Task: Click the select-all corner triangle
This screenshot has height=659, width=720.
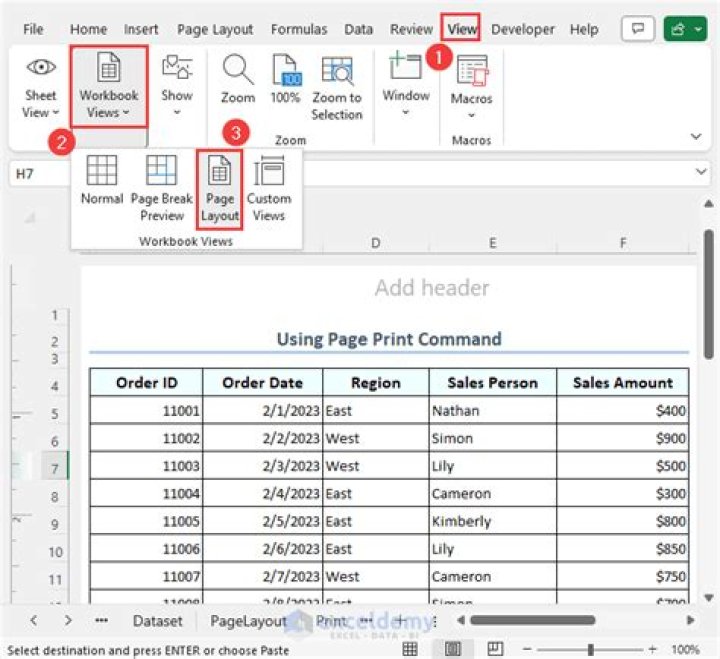Action: 30,217
